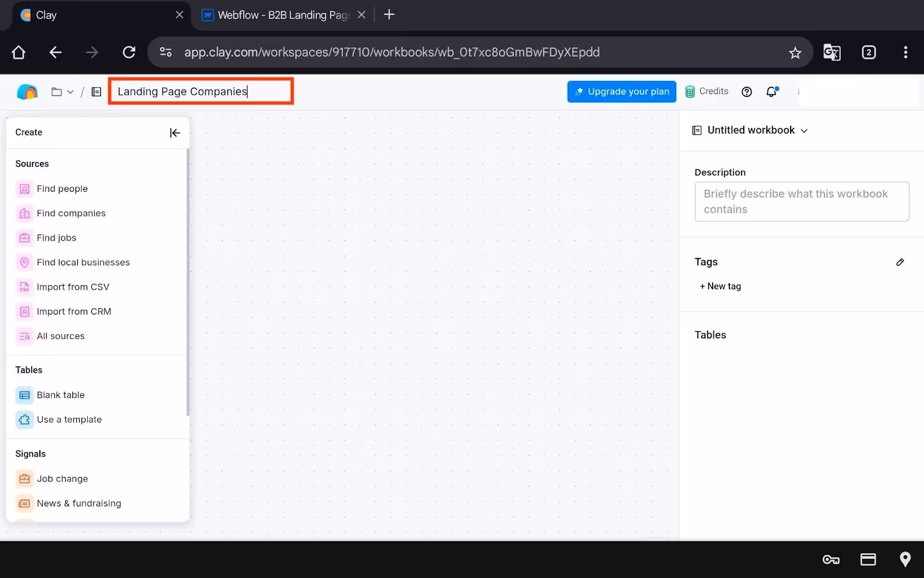
Task: Open the translate page icon
Action: 832,53
